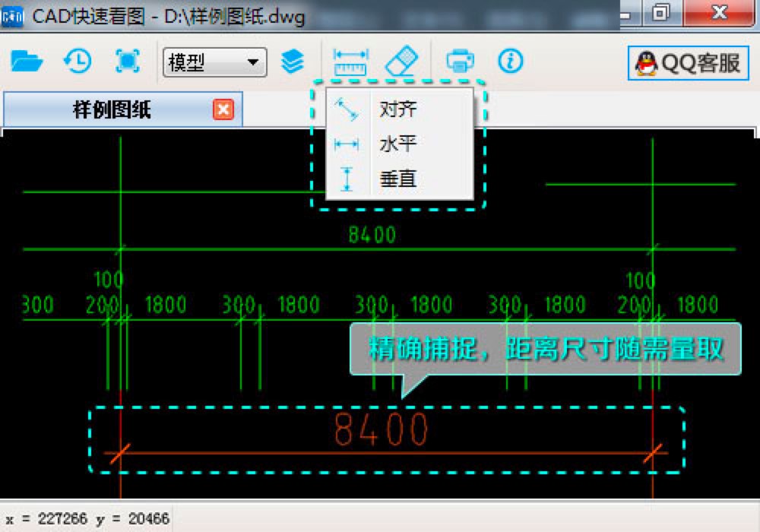Close the 样例图纸 drawing tab
The image size is (760, 532).
(x=221, y=109)
